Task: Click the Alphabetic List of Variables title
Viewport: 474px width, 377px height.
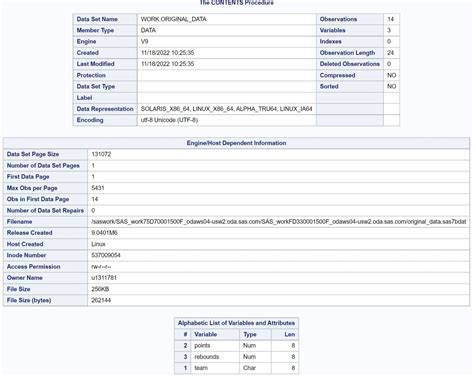Action: (236, 323)
